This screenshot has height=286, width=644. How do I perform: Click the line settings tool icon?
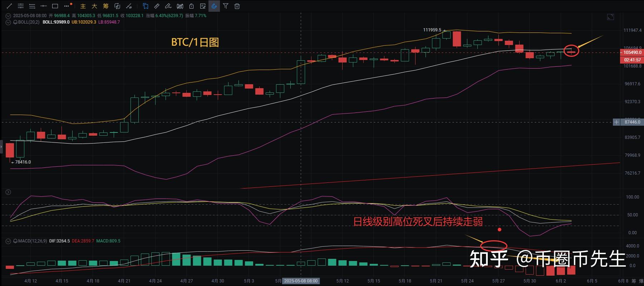(129, 6)
